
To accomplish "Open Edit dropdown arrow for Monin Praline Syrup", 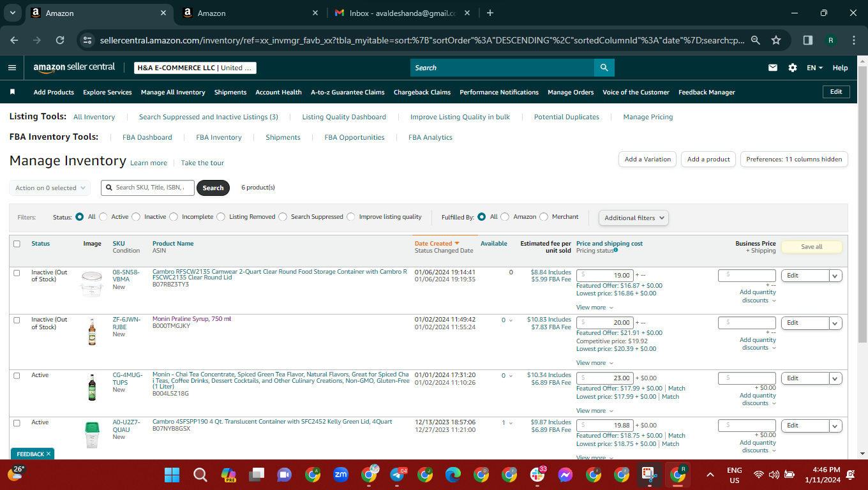I will 835,323.
